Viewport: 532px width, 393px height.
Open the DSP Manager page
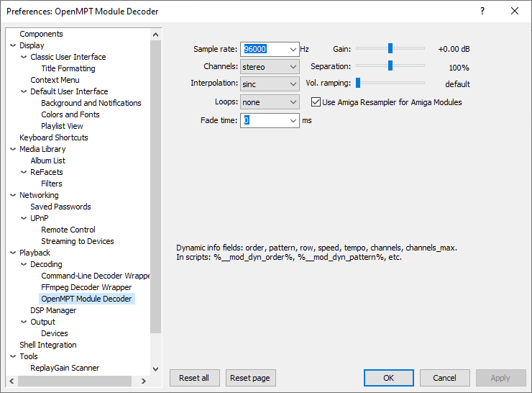(x=53, y=310)
